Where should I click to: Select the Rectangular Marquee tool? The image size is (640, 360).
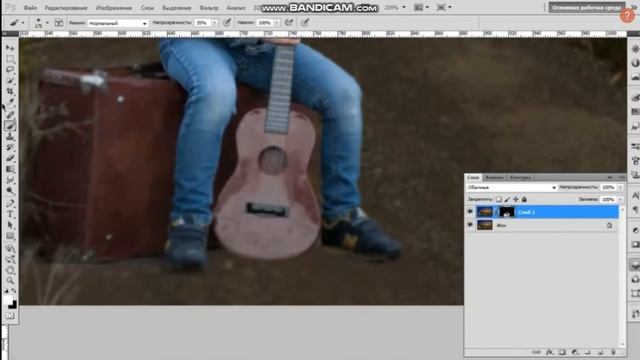[x=10, y=59]
